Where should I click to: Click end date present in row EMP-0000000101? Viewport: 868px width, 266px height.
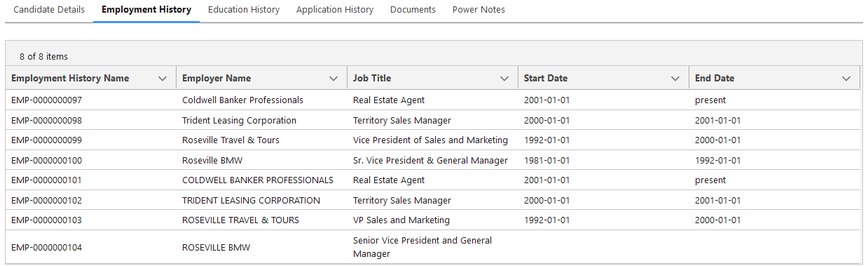(710, 180)
